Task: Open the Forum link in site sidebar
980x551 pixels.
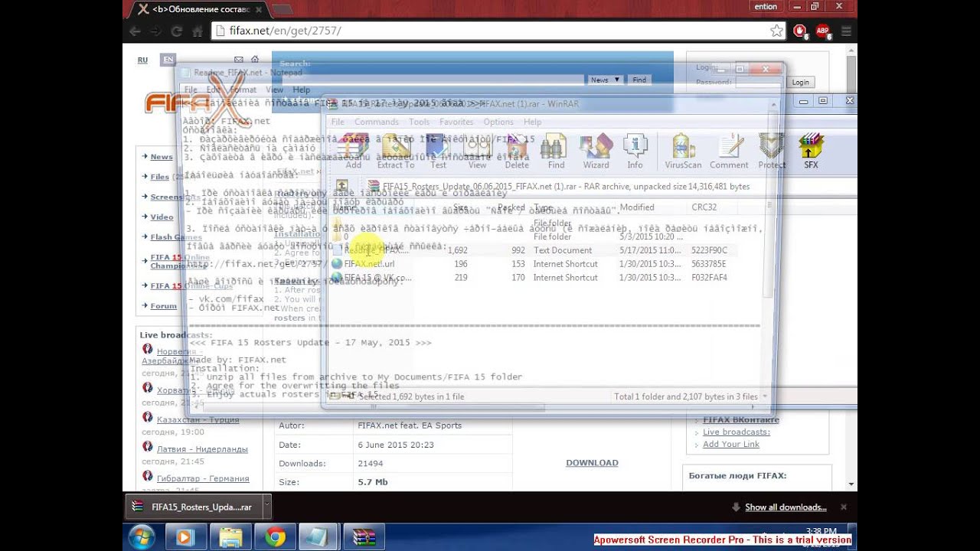Action: coord(163,306)
